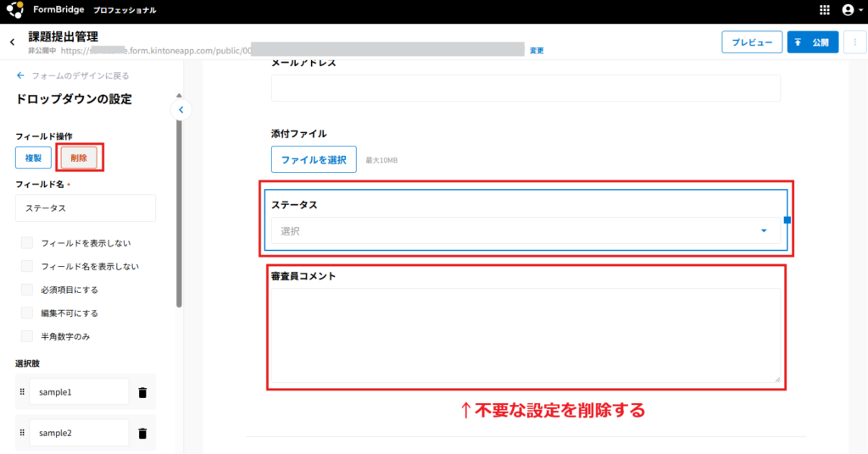Viewport: 868px width, 454px height.
Task: Click the 複製 button to duplicate field
Action: 33,158
